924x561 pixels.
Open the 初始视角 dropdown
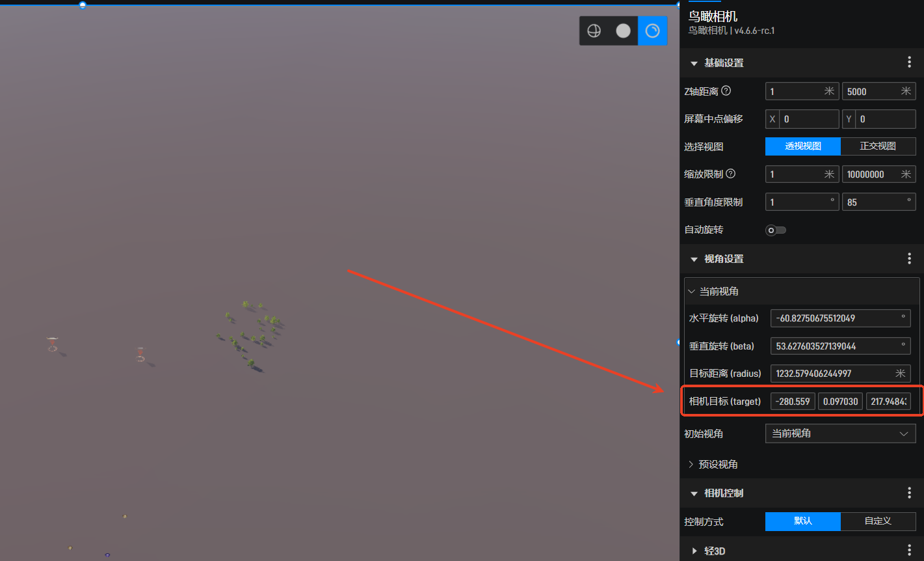tap(840, 433)
